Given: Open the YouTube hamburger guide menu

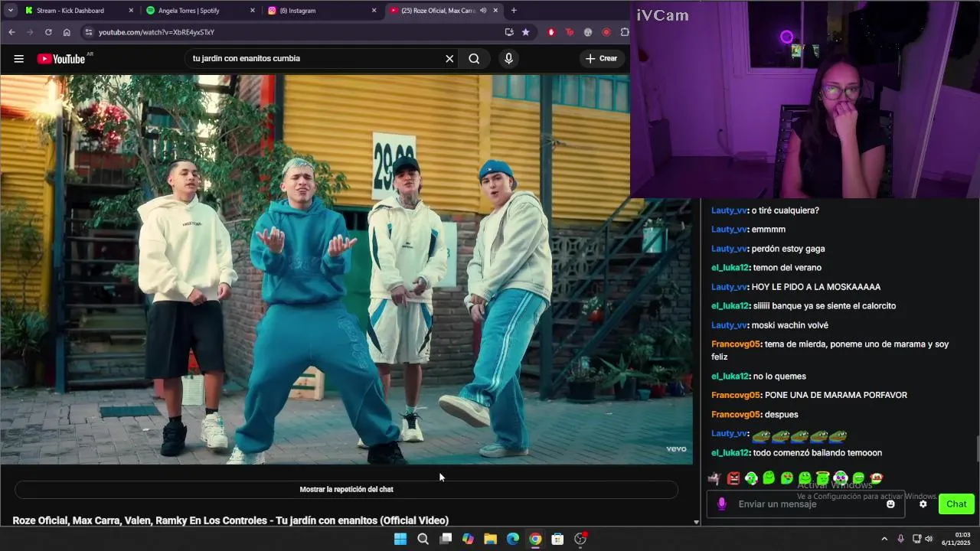Looking at the screenshot, I should pos(18,59).
